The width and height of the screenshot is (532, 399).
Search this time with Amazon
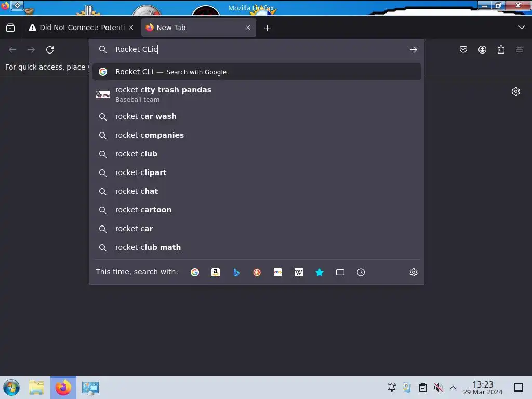[216, 272]
